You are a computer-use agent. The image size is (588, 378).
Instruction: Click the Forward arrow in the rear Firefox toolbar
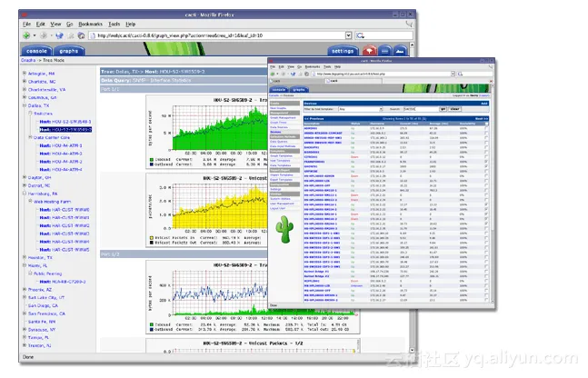44,35
